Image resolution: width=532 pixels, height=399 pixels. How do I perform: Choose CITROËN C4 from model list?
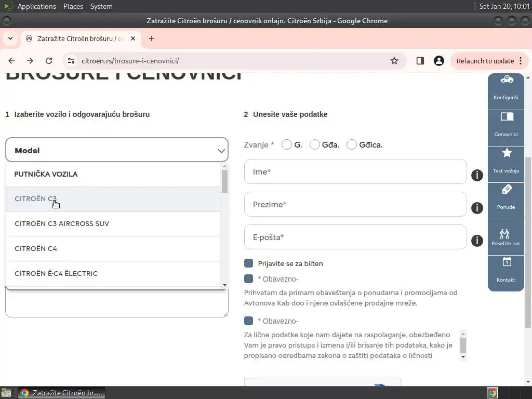tap(113, 249)
